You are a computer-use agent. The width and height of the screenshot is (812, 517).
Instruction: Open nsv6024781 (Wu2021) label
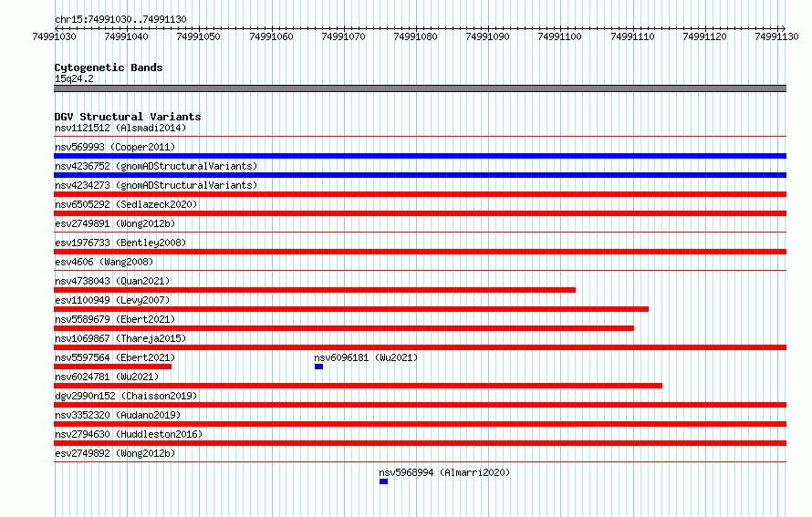point(107,377)
